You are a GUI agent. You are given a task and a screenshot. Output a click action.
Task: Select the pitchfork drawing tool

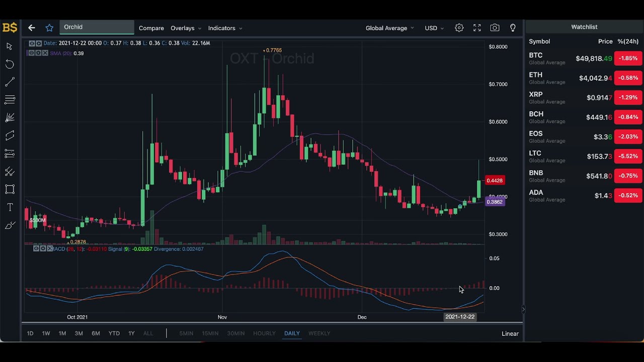[x=10, y=172]
